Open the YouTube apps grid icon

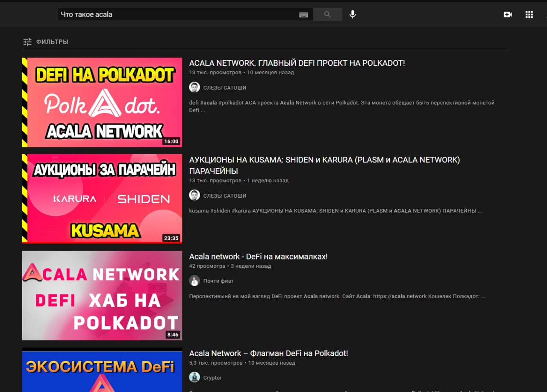tap(529, 15)
